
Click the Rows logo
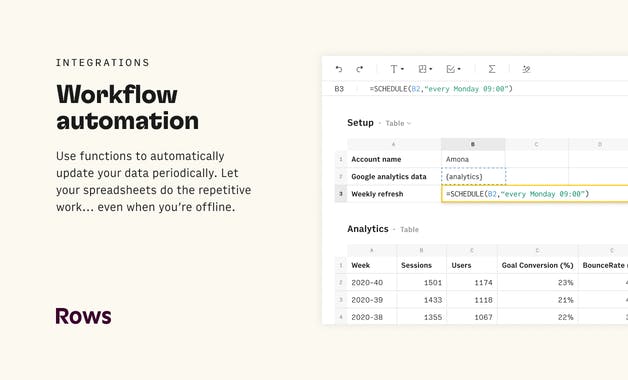click(83, 316)
